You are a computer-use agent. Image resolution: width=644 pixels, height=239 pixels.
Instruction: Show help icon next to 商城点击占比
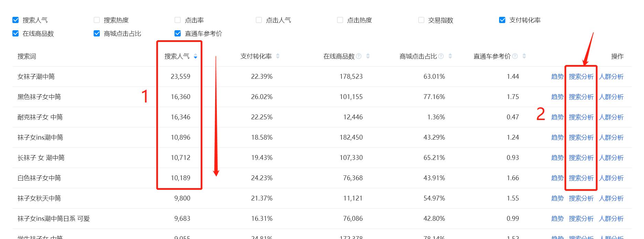[x=441, y=56]
